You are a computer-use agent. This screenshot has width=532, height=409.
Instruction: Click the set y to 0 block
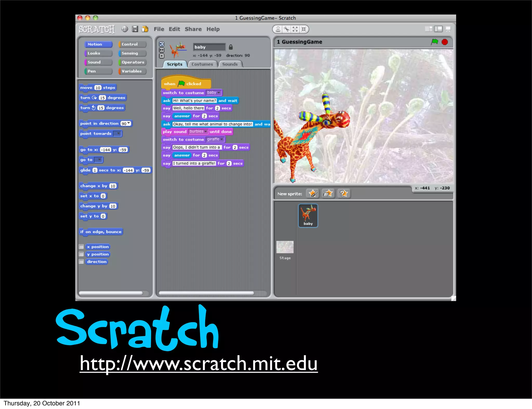click(93, 216)
